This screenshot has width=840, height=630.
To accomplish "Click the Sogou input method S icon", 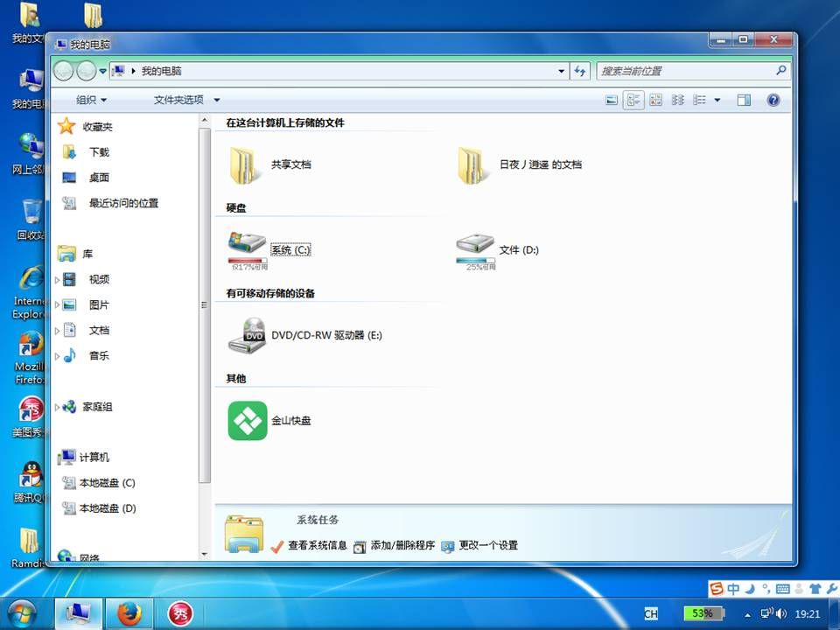I will (717, 589).
